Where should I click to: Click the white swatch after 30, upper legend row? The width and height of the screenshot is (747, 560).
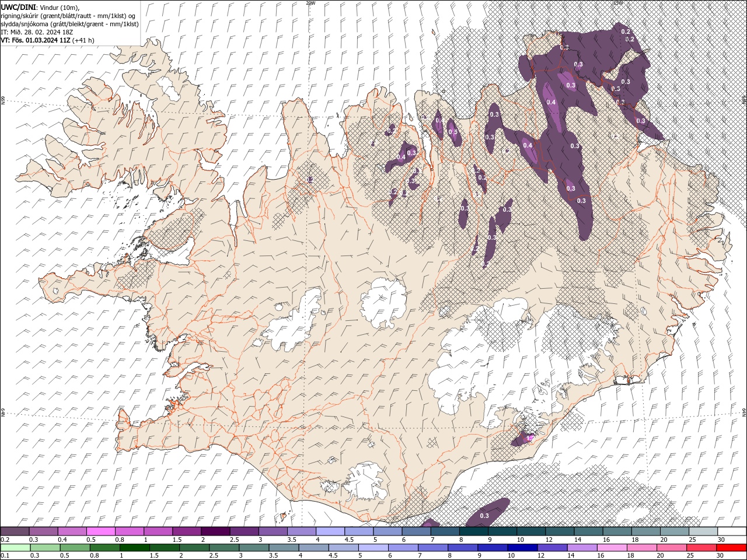pyautogui.click(x=732, y=531)
